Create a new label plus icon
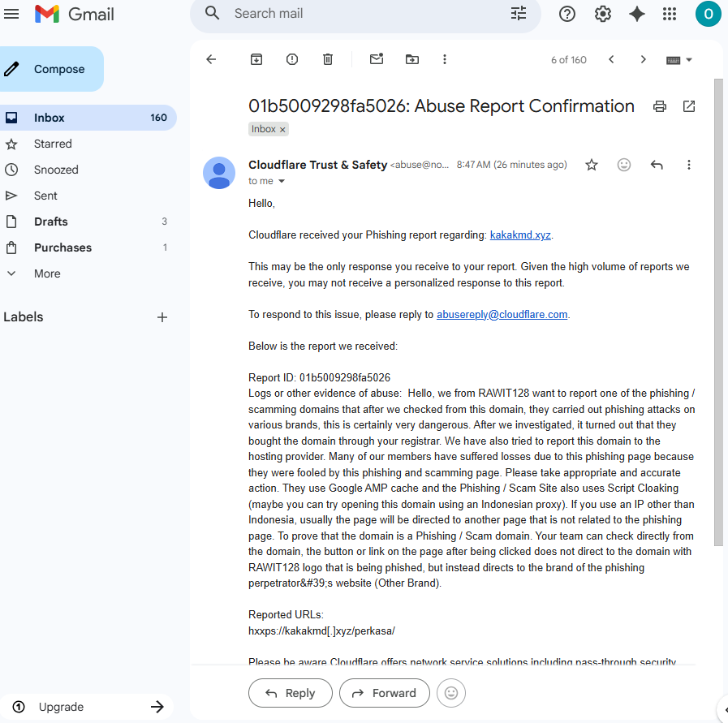The image size is (728, 723). coord(162,317)
